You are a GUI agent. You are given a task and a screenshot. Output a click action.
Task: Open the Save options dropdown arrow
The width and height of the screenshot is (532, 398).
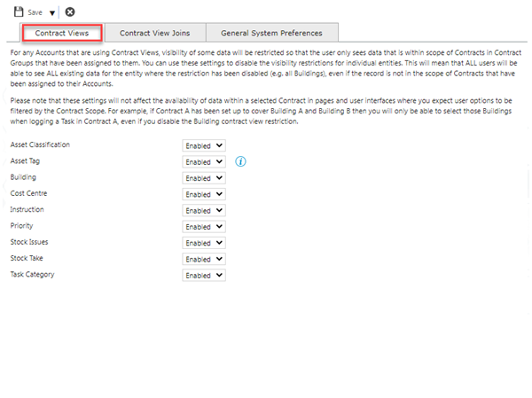[52, 13]
